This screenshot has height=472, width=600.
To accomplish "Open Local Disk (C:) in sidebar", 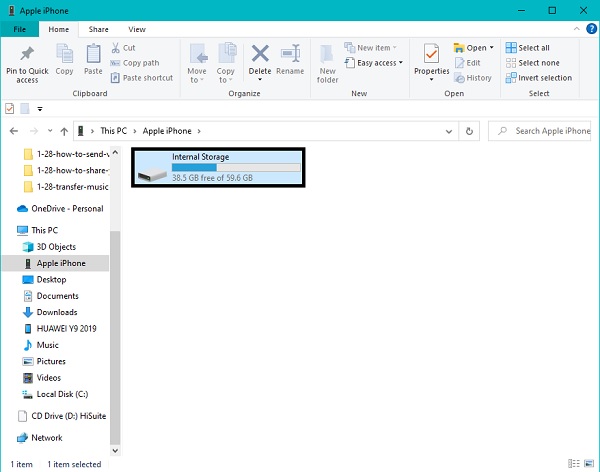I will (55, 394).
